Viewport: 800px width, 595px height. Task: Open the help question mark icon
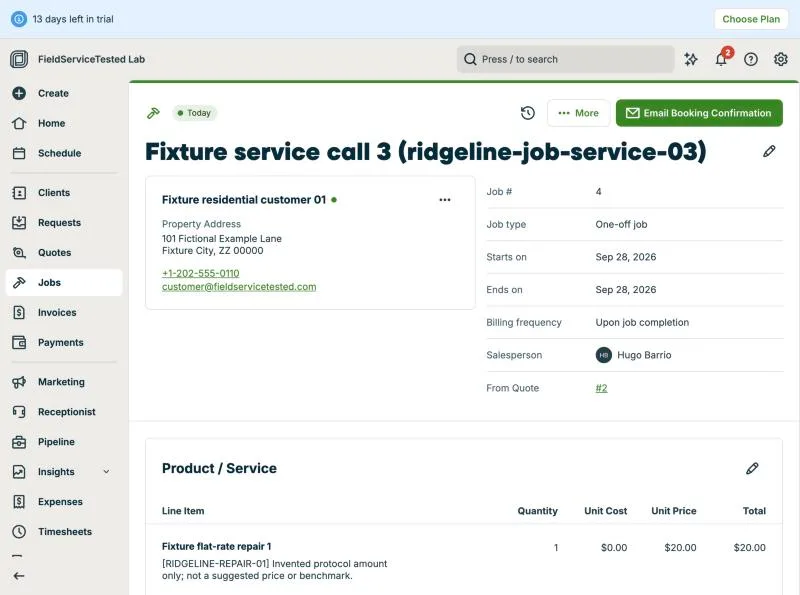[751, 59]
